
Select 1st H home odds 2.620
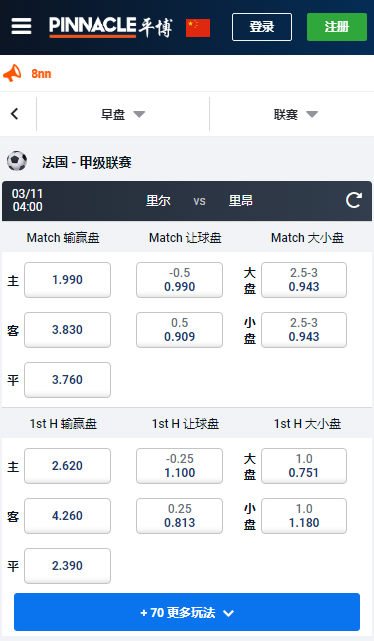tap(67, 466)
